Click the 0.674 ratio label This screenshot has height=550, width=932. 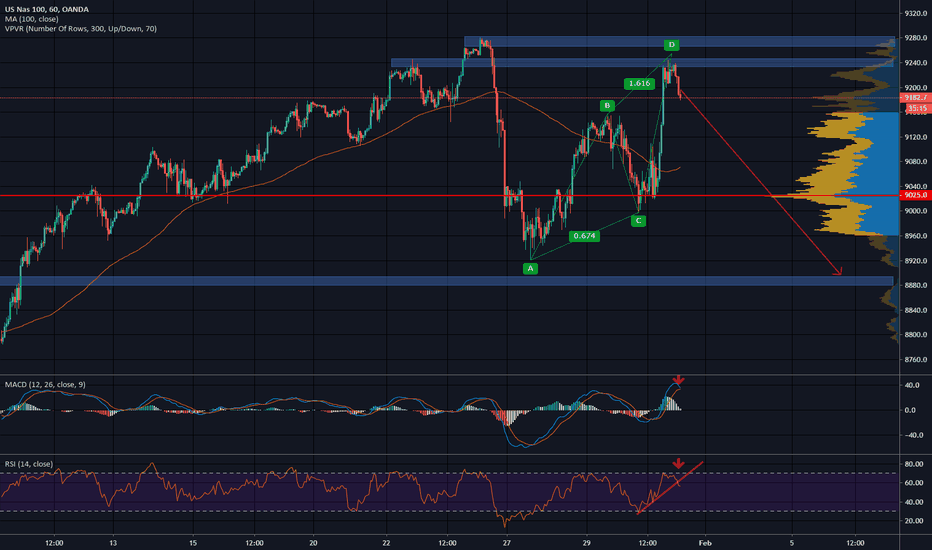(x=584, y=236)
